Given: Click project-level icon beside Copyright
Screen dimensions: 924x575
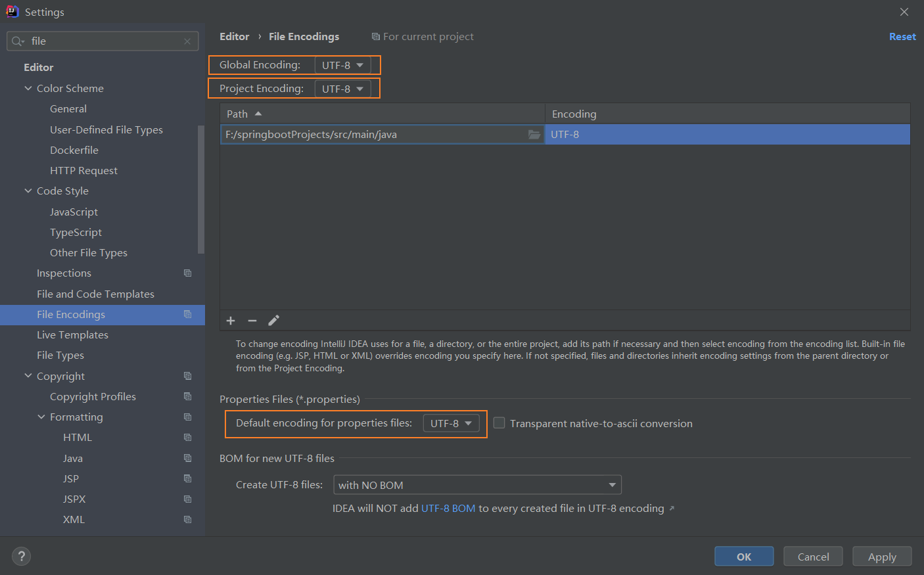Looking at the screenshot, I should [187, 377].
